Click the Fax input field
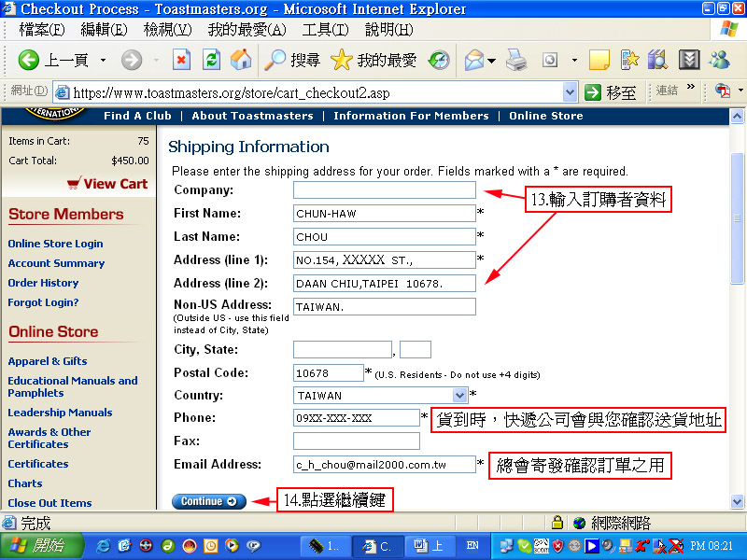The height and width of the screenshot is (560, 747). pos(356,441)
